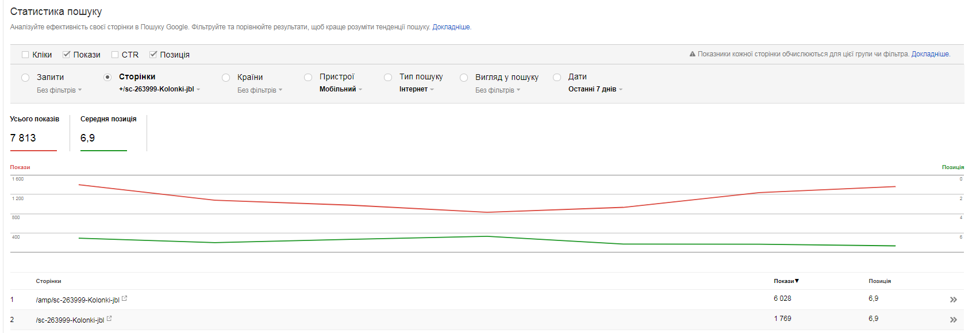The width and height of the screenshot is (980, 333).
Task: Select the Пристрої radio button
Action: pos(308,77)
